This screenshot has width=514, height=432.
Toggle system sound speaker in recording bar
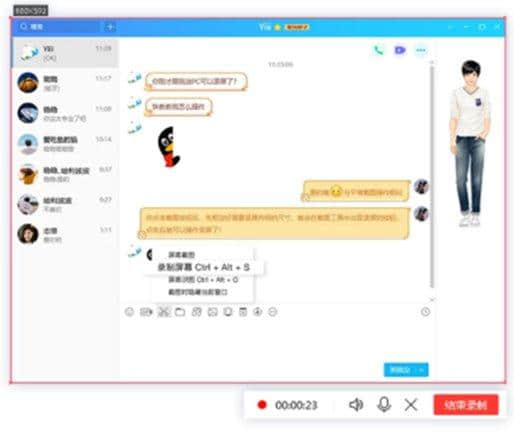(x=356, y=405)
